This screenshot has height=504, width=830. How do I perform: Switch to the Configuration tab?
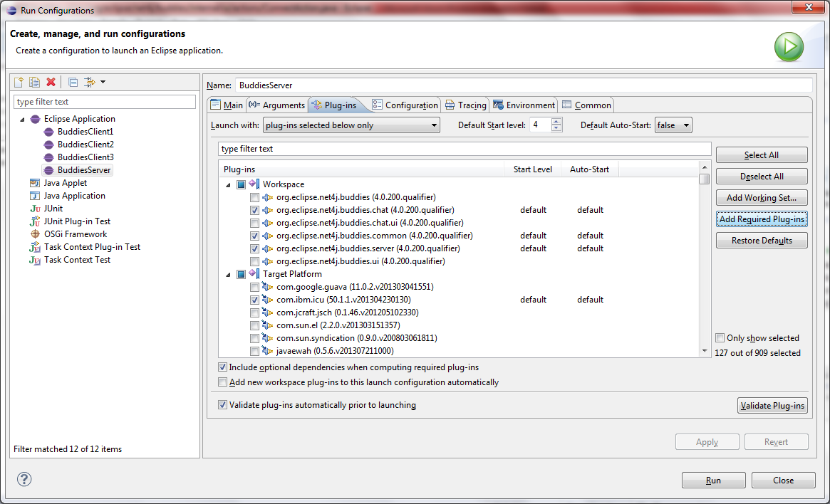coord(405,105)
